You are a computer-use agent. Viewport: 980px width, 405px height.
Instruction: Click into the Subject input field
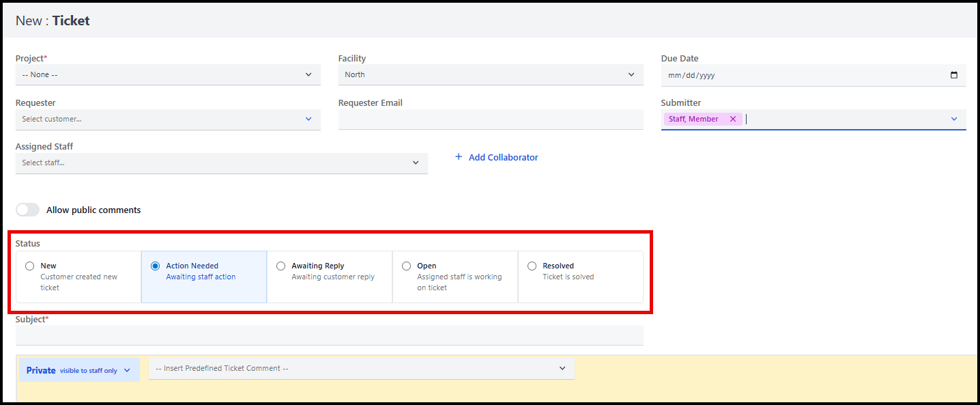329,335
